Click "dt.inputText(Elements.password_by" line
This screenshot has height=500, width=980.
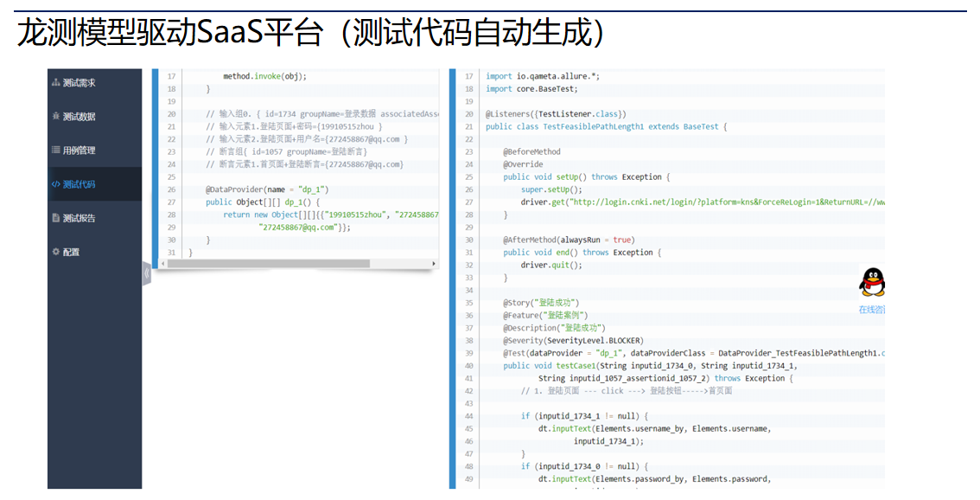click(654, 478)
